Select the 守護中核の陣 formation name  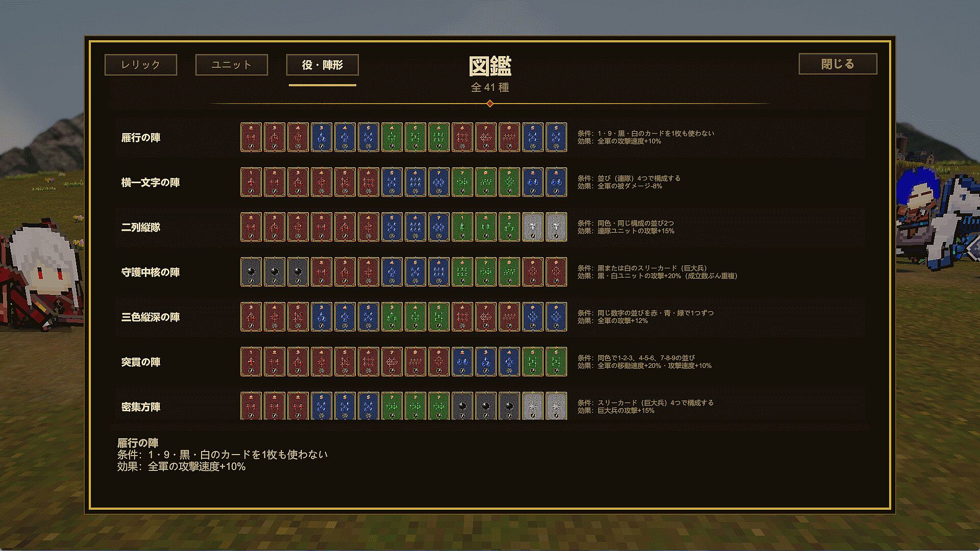[151, 272]
